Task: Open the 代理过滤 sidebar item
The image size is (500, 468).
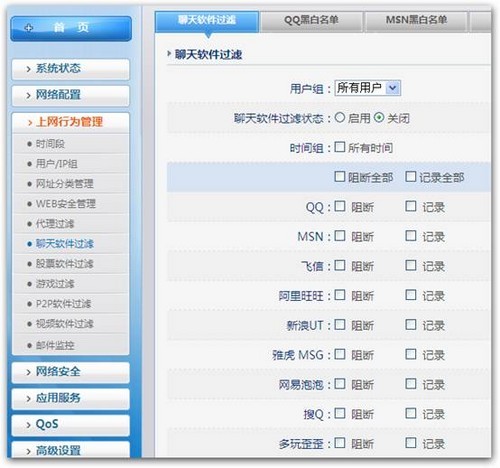Action: pyautogui.click(x=71, y=224)
